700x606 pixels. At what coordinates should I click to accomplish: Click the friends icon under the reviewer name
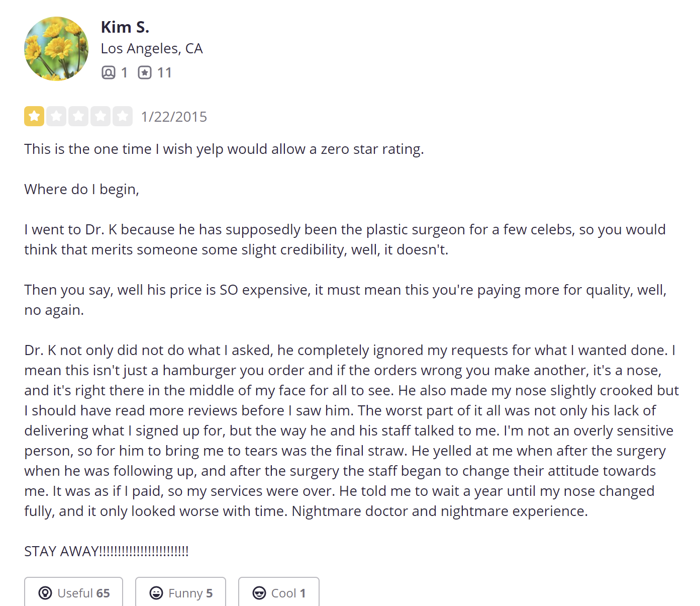[109, 73]
